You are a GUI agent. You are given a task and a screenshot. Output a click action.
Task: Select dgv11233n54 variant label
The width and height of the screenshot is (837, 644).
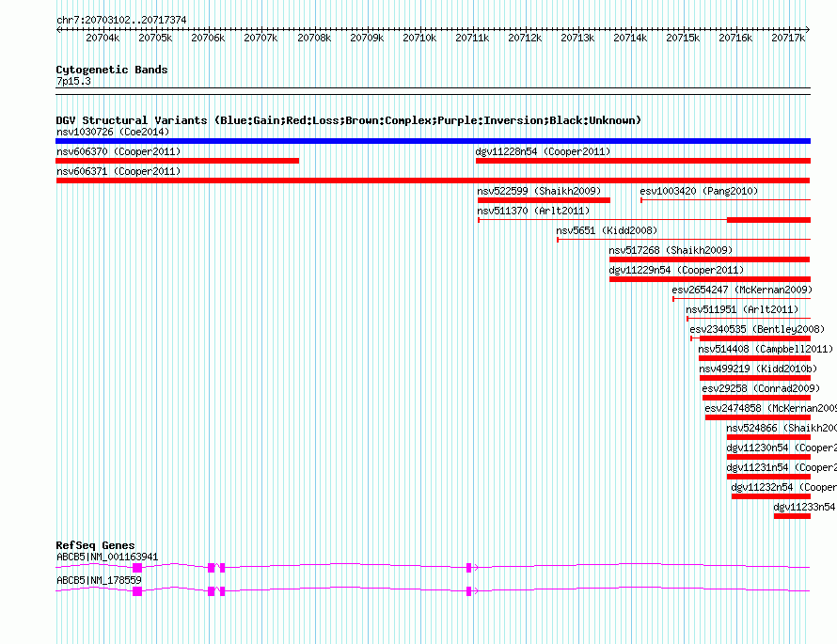804,507
